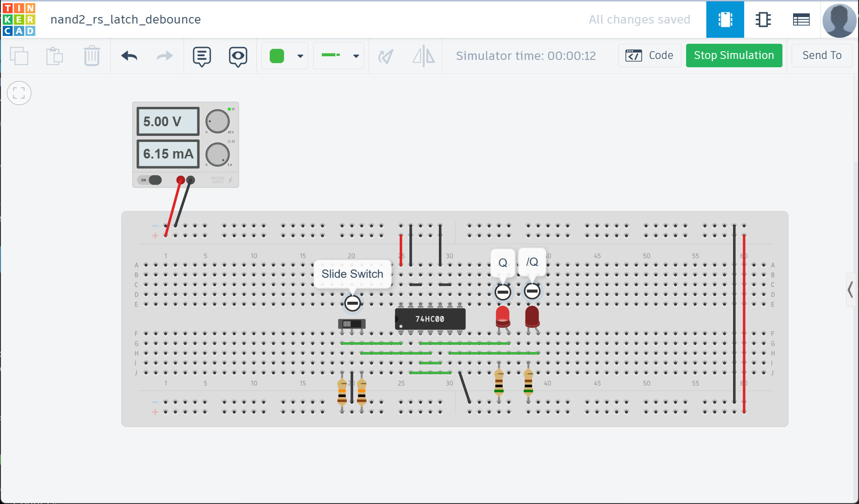Open the Send To dialog
Viewport: 859px width, 504px height.
tap(822, 55)
